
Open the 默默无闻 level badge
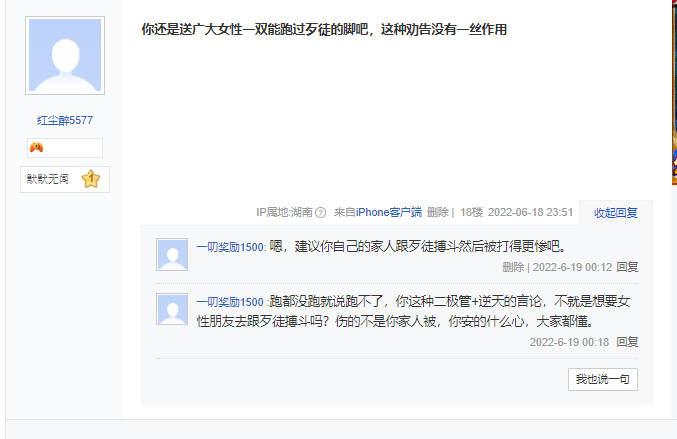[65, 179]
